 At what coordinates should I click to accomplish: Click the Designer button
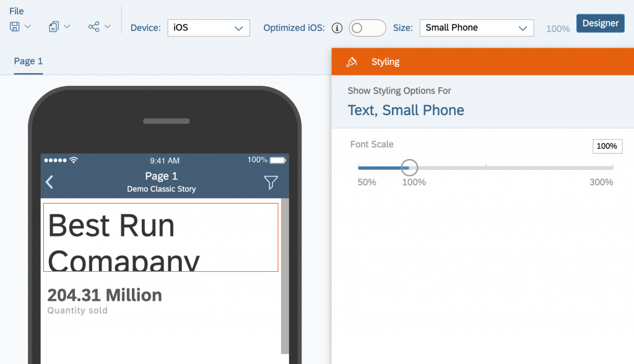[x=601, y=23]
